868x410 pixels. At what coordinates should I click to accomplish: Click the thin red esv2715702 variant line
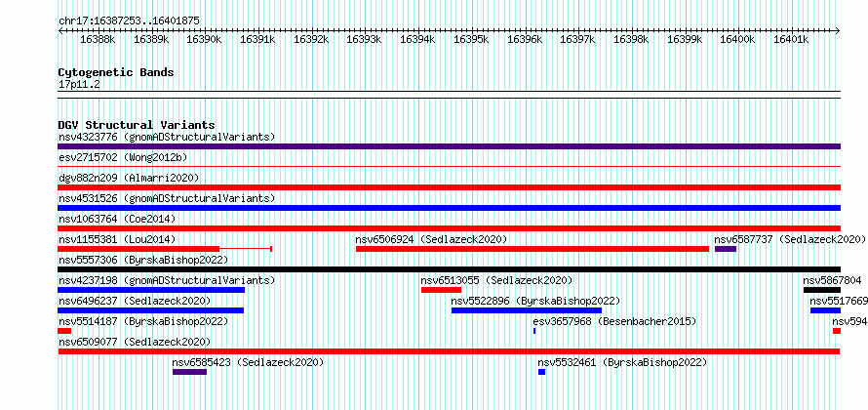point(449,166)
